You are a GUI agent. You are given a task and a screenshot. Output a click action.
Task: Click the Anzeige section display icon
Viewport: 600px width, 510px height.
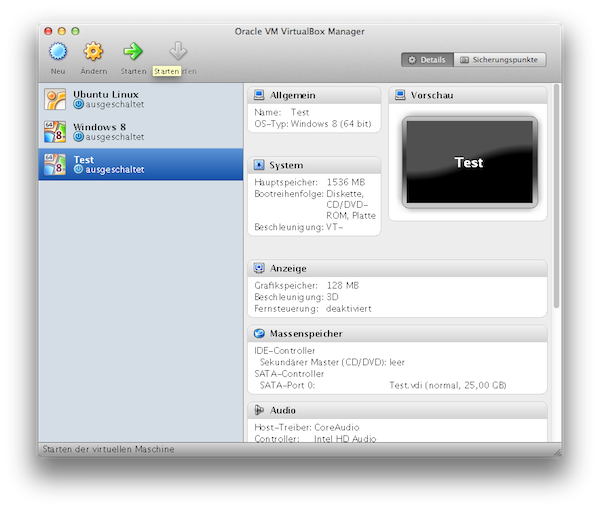coord(259,268)
